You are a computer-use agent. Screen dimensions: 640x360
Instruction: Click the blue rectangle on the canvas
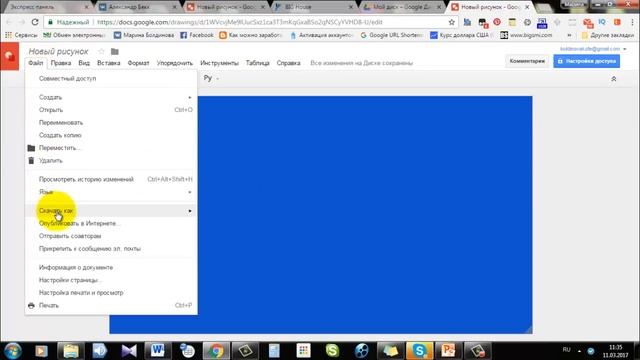coord(365,215)
